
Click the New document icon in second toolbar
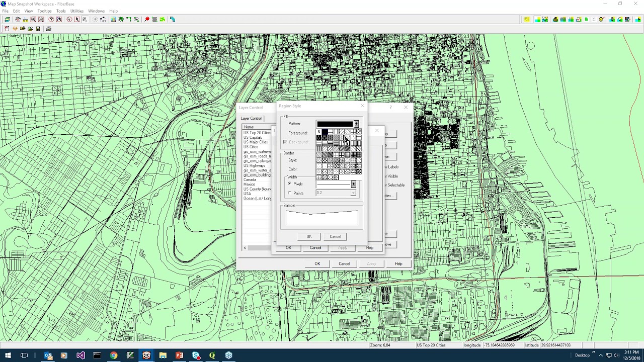click(x=7, y=29)
